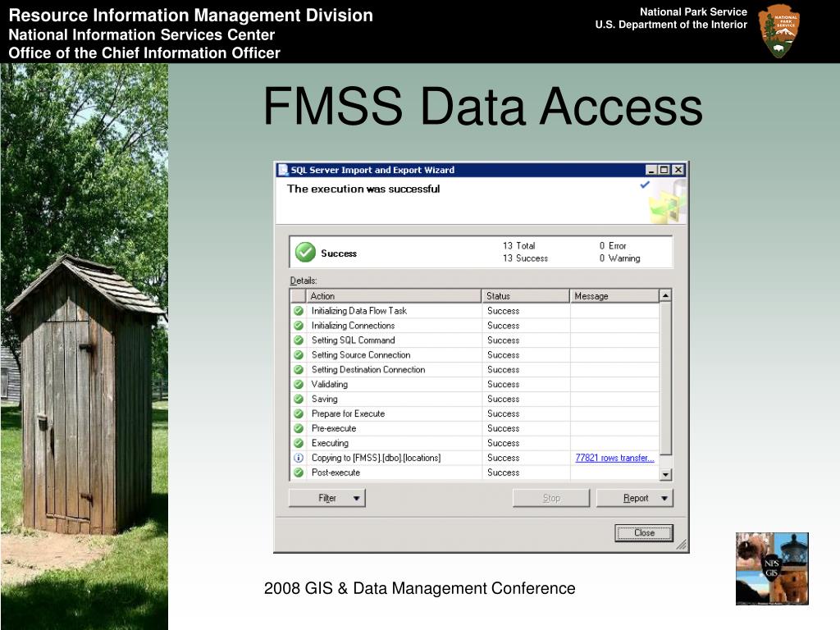Click the National Park Service arrowhead logo

tap(779, 31)
